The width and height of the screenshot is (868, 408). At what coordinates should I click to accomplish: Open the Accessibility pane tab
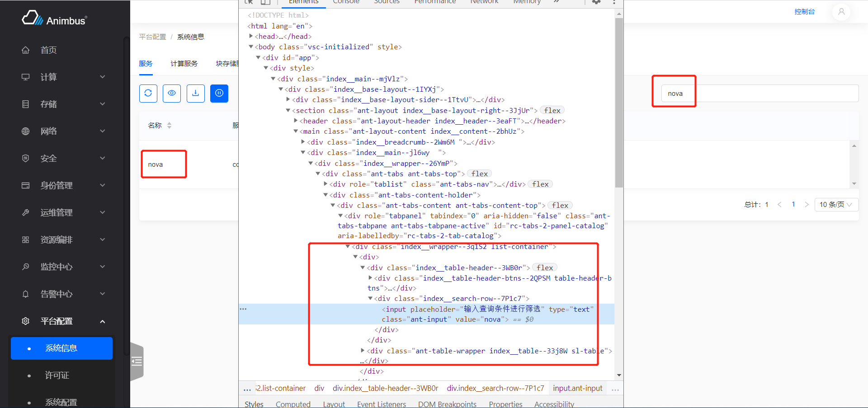pos(554,404)
